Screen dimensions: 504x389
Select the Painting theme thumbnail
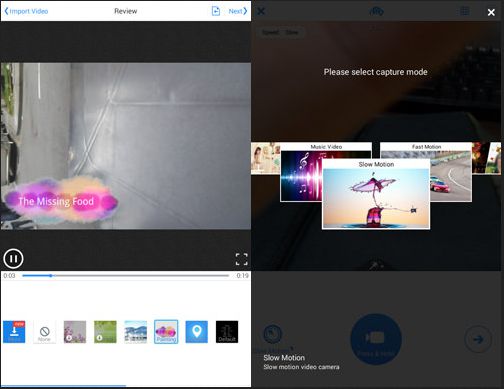point(166,332)
